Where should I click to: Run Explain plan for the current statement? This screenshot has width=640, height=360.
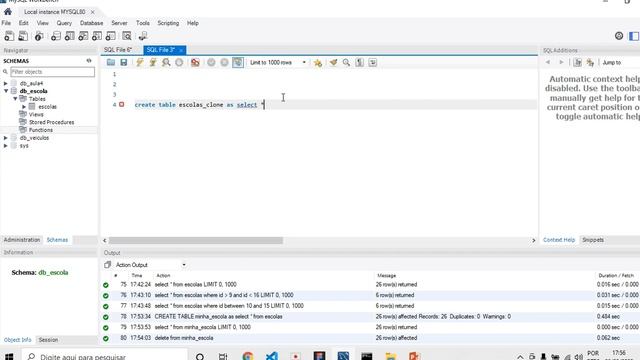(x=166, y=62)
